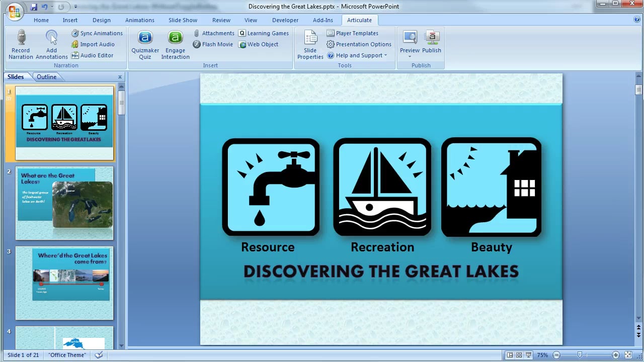Click the zoom slider handle
Screen dimensions: 644x362
click(580, 355)
